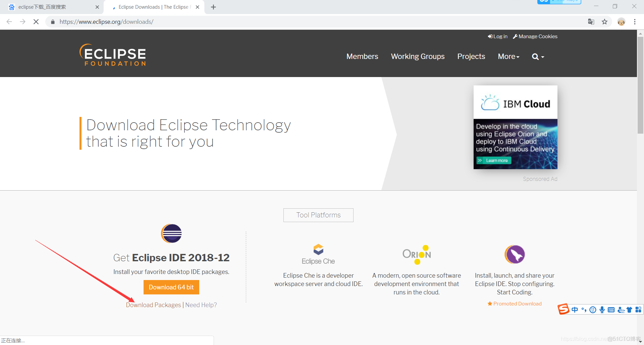The width and height of the screenshot is (644, 345).
Task: Open the Sogou soft keyboard icon
Action: (611, 310)
